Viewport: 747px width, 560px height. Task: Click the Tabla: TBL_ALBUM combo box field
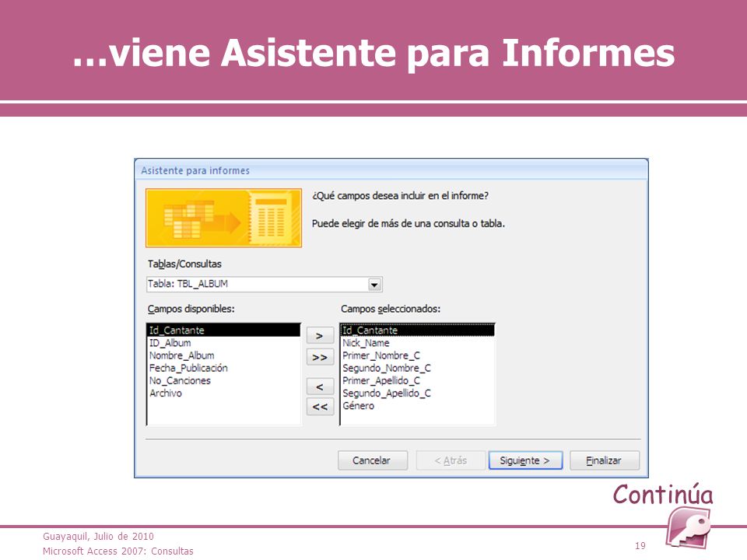[x=264, y=285]
